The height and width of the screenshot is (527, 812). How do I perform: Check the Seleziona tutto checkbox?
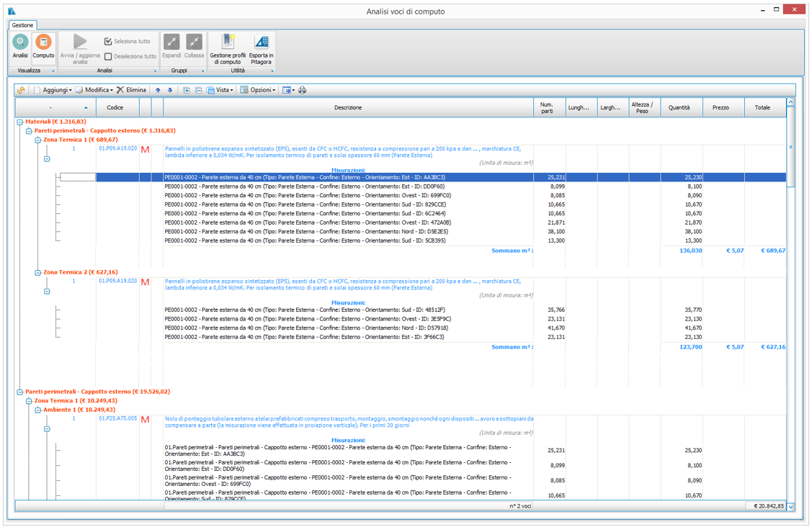pyautogui.click(x=108, y=42)
